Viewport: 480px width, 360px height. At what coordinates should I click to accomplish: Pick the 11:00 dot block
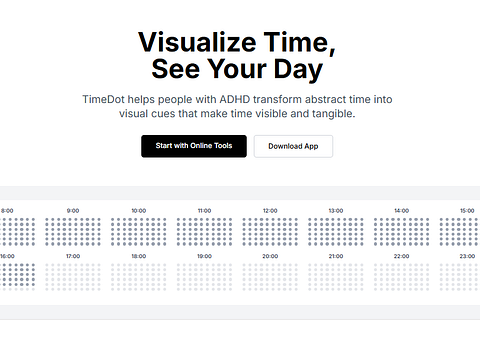[204, 232]
